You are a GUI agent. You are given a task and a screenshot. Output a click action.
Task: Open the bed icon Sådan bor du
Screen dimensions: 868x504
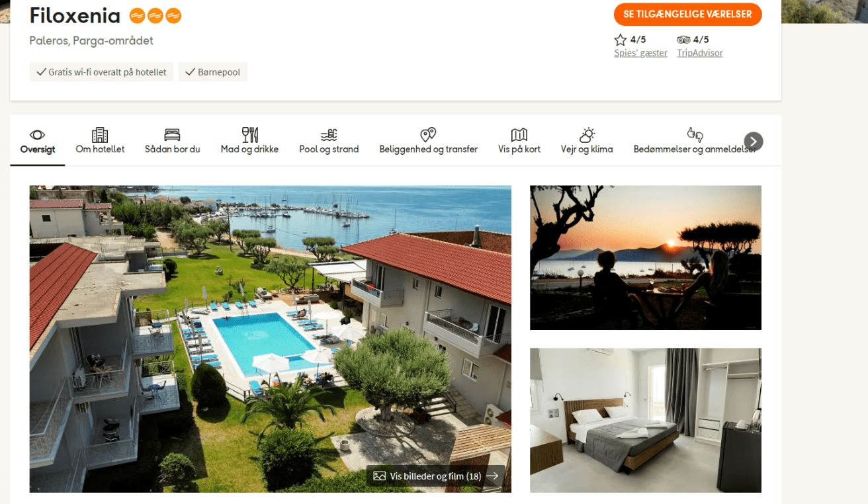click(172, 135)
